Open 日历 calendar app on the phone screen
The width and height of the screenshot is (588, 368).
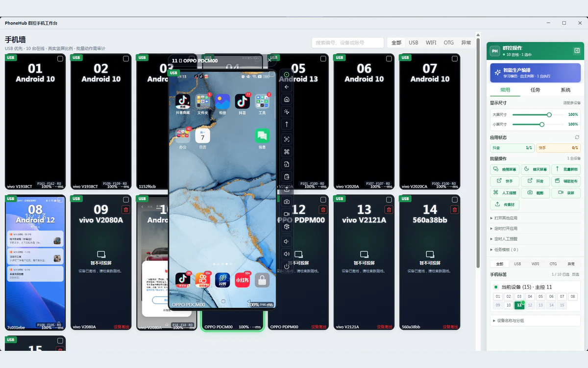coord(202,139)
